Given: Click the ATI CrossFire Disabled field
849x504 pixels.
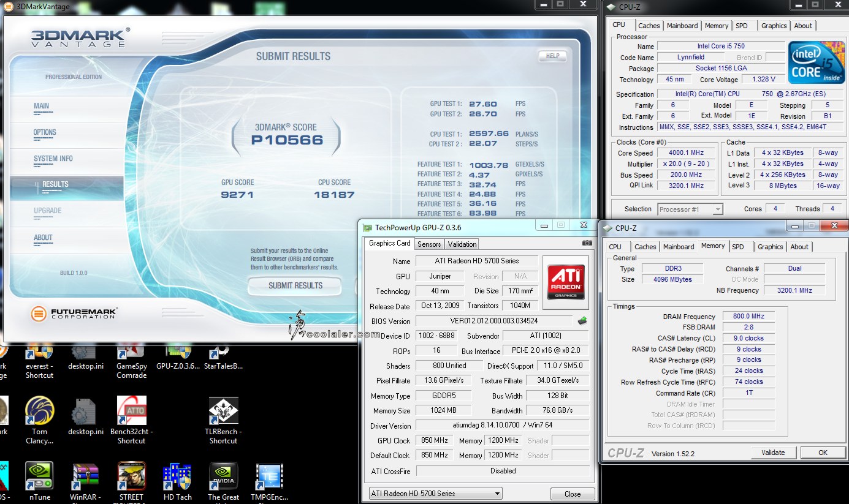Looking at the screenshot, I should pyautogui.click(x=502, y=471).
